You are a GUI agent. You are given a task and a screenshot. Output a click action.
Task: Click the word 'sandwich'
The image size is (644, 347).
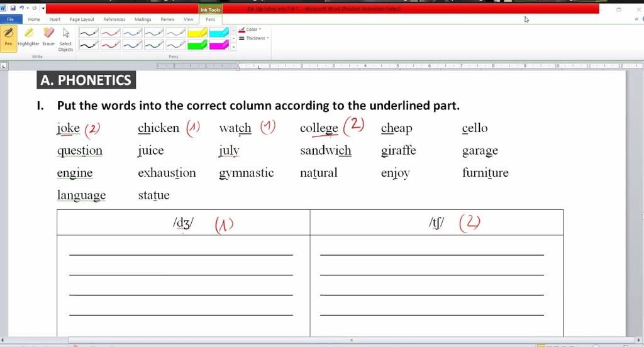click(x=326, y=151)
